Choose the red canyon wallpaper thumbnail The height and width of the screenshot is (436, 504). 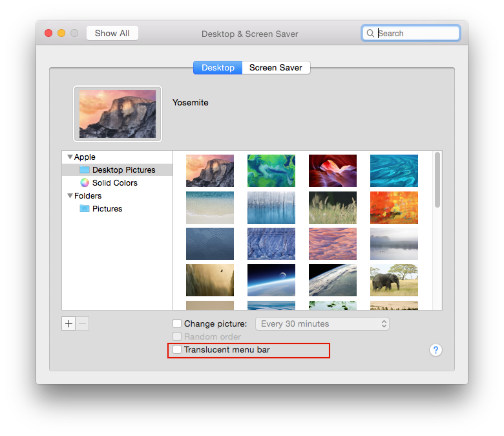[333, 171]
